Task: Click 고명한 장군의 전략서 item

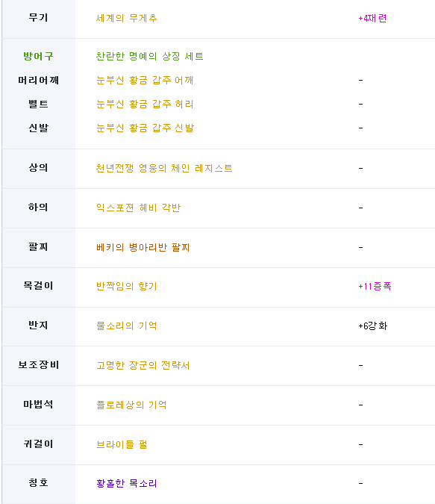Action: point(143,365)
